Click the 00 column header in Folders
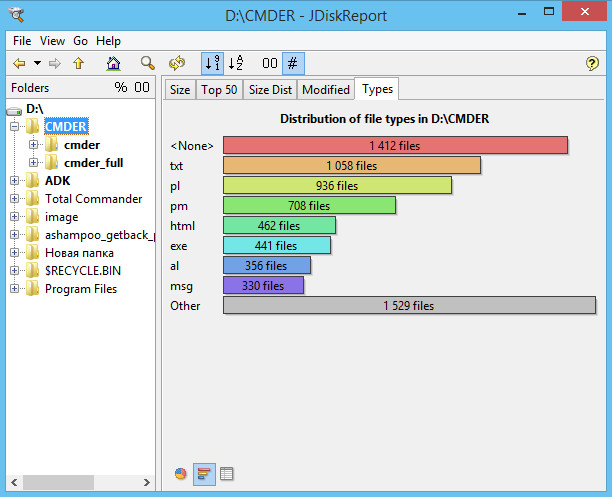The image size is (612, 497). (x=142, y=87)
